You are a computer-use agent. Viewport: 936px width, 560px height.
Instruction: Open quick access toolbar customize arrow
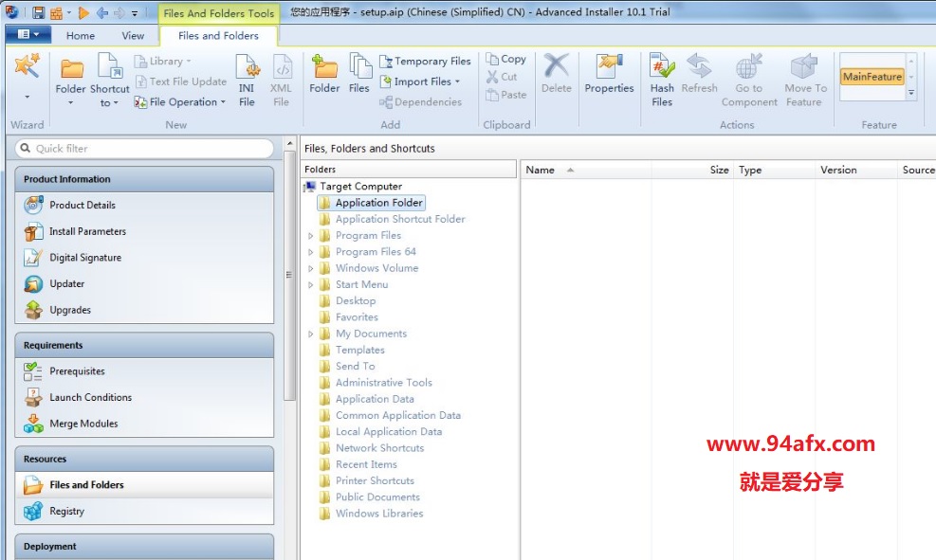point(135,13)
